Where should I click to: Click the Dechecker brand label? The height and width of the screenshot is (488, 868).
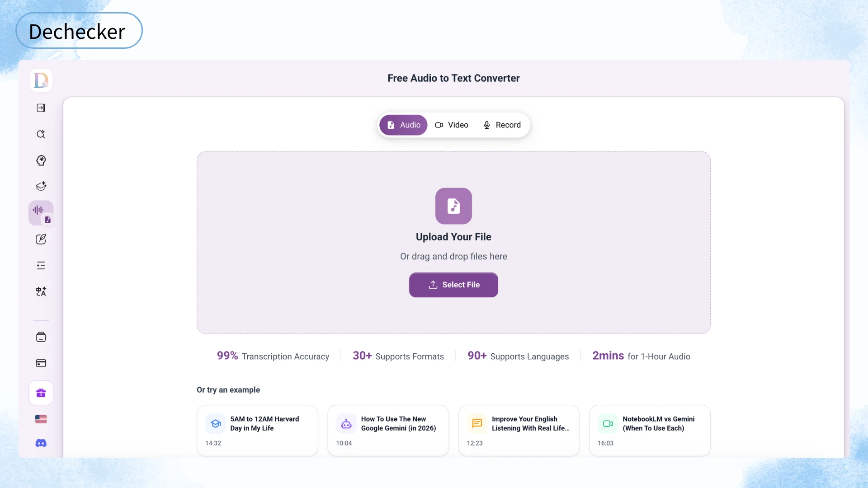click(79, 31)
